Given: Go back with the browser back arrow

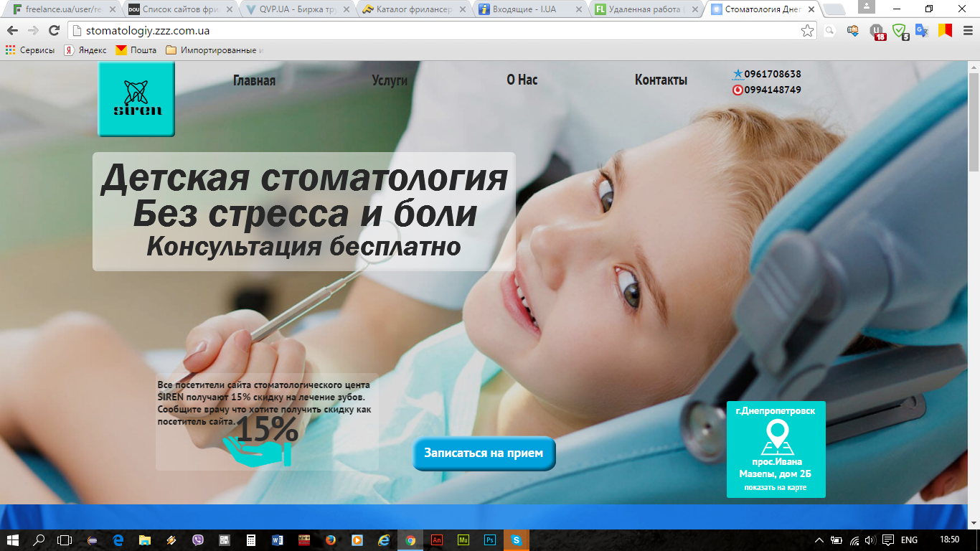Looking at the screenshot, I should click(x=13, y=31).
